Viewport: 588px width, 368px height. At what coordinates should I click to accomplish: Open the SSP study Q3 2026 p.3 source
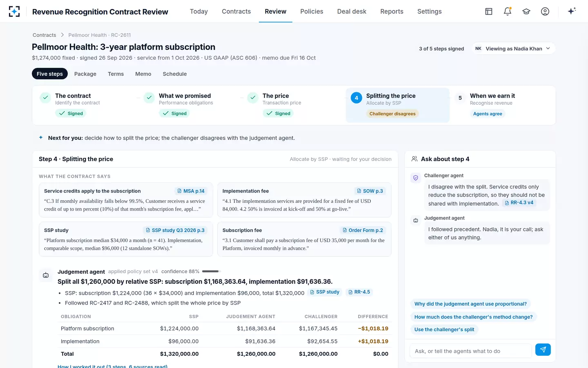(175, 230)
